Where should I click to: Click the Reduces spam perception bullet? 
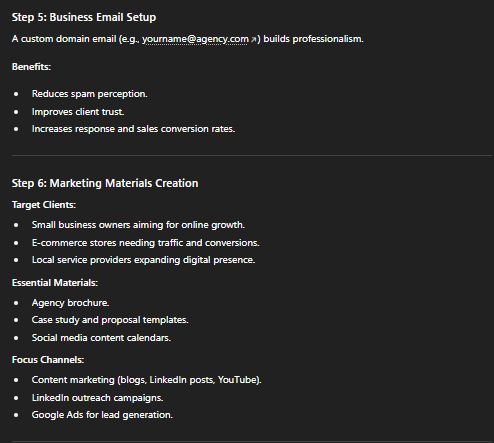click(x=89, y=94)
